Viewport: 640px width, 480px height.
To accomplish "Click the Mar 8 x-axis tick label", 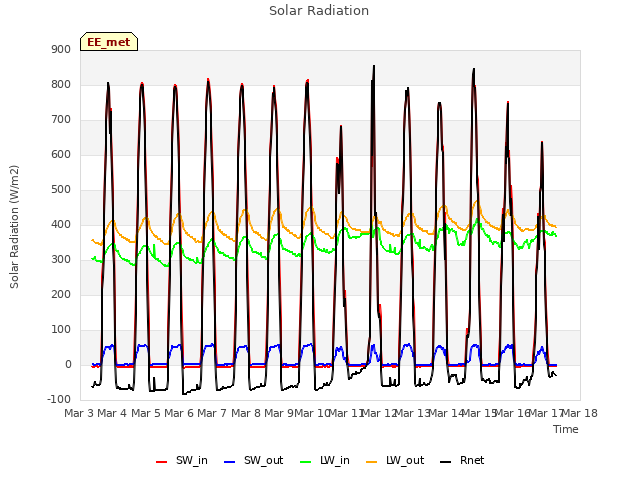I will coord(246,413).
